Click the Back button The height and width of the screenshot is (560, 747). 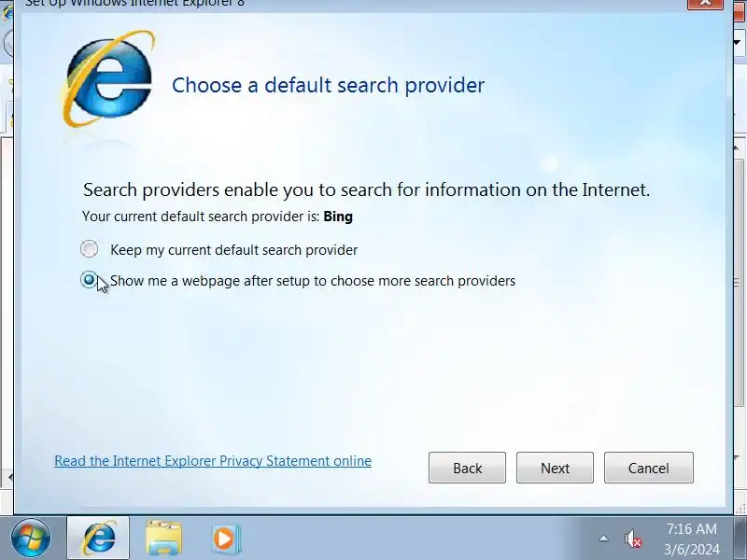[x=467, y=468]
